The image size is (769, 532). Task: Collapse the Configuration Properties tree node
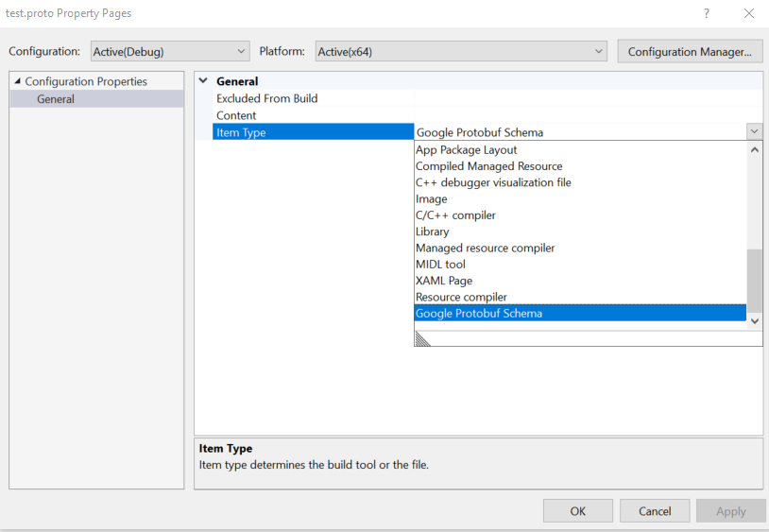pyautogui.click(x=18, y=81)
